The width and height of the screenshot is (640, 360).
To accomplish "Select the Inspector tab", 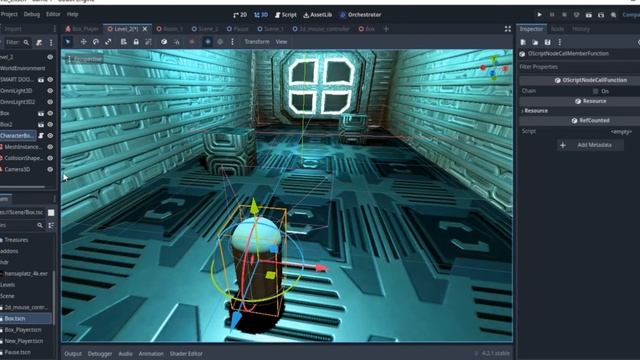I will click(531, 29).
